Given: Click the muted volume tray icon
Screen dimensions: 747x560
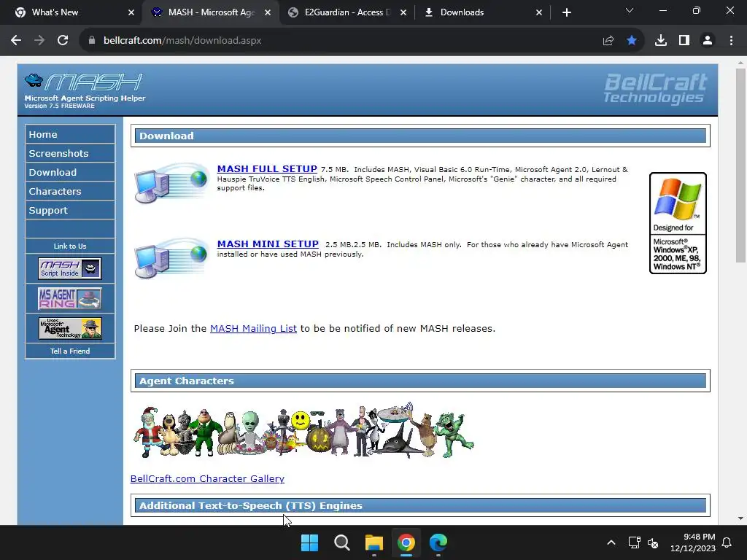Looking at the screenshot, I should 653,542.
